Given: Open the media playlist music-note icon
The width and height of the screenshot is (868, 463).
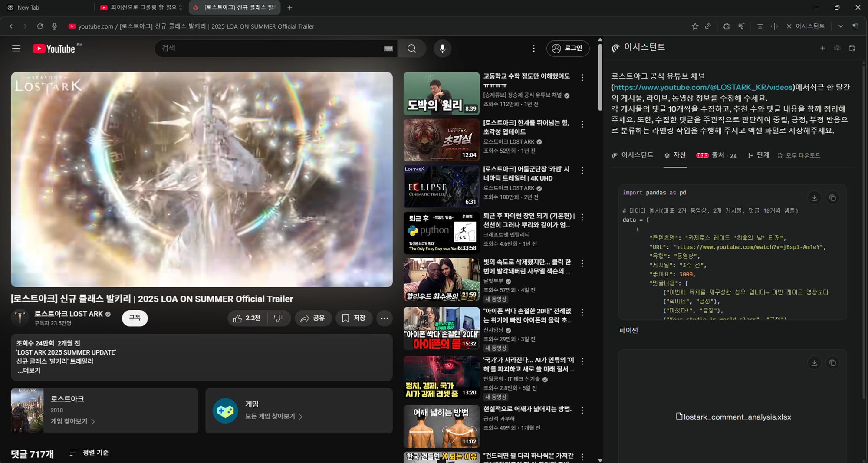Looking at the screenshot, I should point(741,26).
